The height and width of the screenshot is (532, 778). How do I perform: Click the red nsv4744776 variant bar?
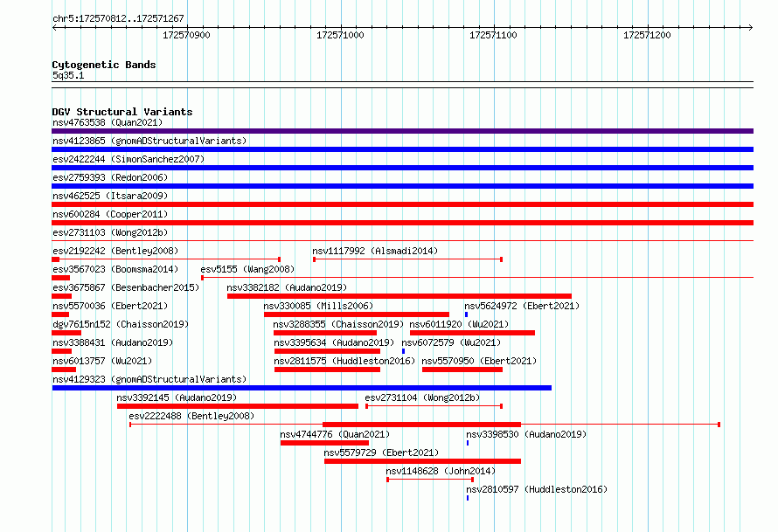click(324, 443)
